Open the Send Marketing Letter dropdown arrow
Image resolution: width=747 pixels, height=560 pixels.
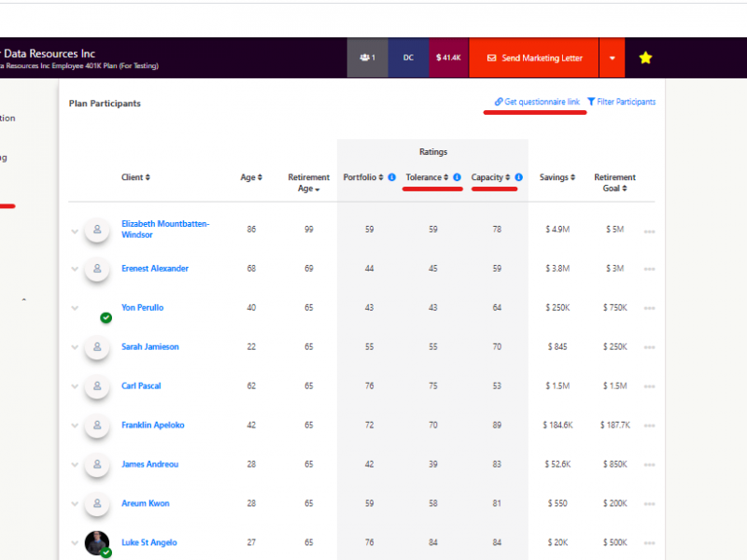click(x=612, y=58)
